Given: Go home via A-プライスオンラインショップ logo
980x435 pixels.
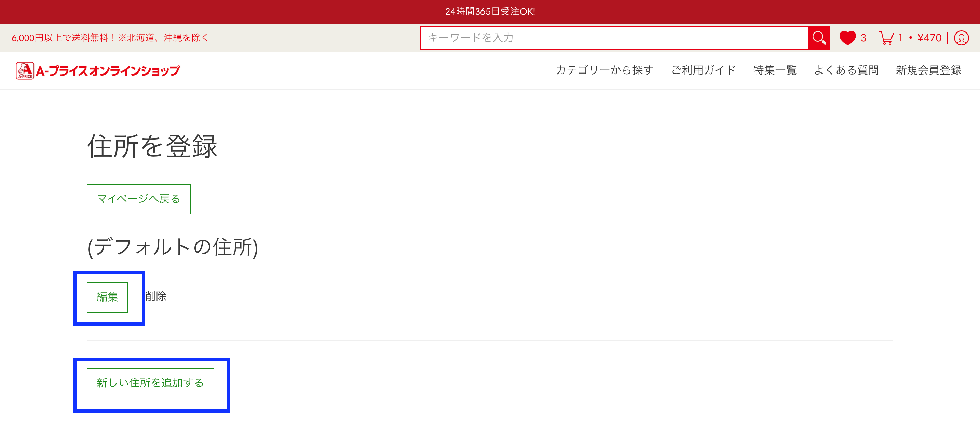Looking at the screenshot, I should [x=97, y=71].
